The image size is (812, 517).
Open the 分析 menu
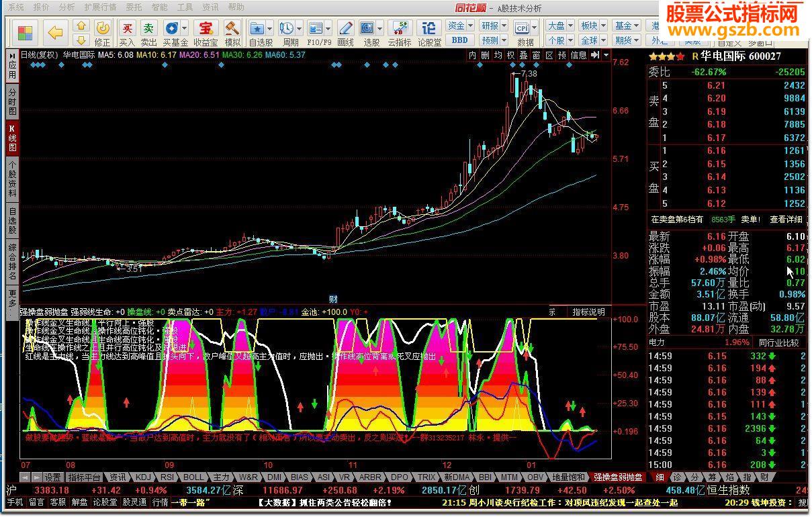click(x=66, y=7)
